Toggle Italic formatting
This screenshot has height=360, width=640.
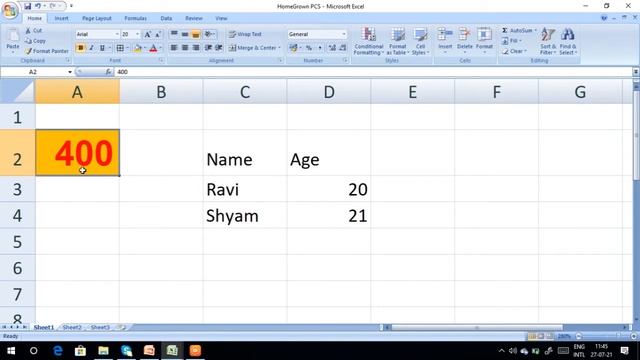[x=91, y=48]
